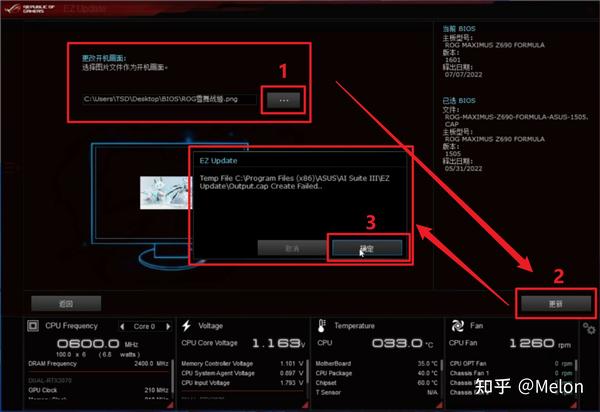The width and height of the screenshot is (600, 412).
Task: Click the "T Sensor" row
Action: [377, 392]
